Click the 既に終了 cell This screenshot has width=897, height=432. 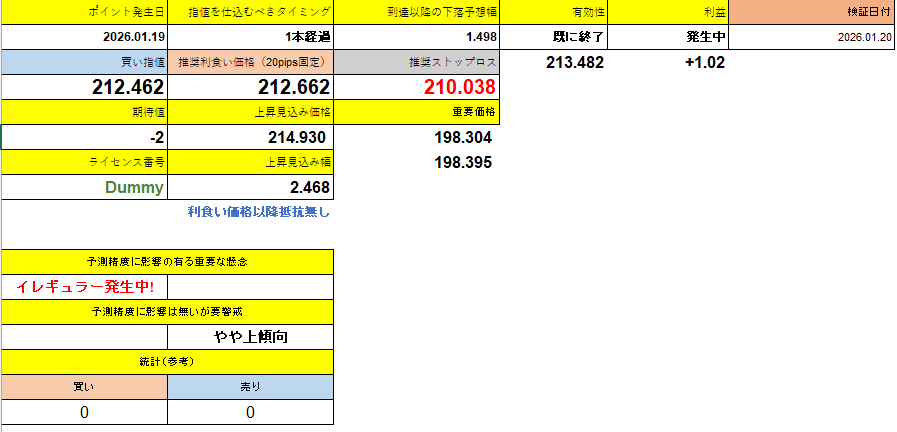(x=554, y=37)
